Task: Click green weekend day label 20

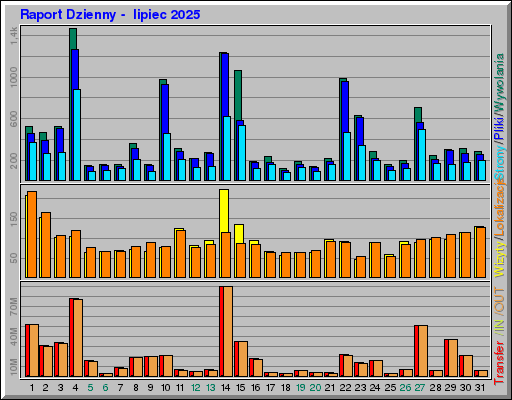Action: click(x=315, y=388)
